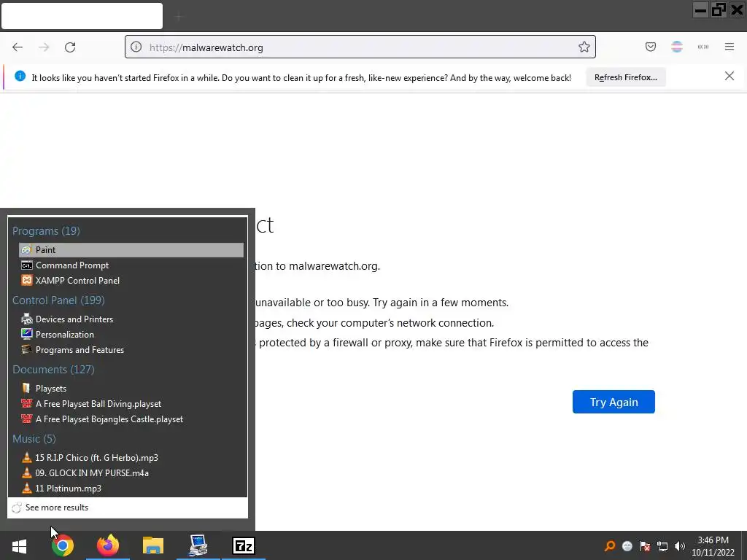Click See more results
747x560 pixels.
[57, 507]
